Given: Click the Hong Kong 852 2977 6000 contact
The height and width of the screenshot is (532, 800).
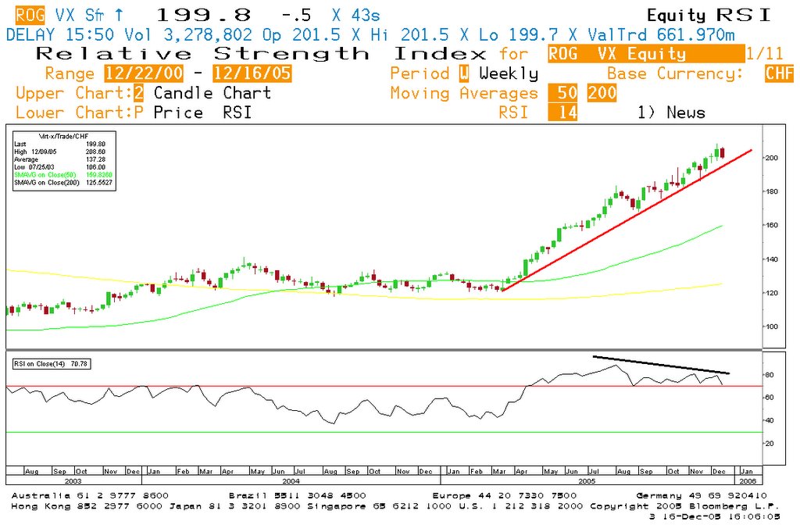Looking at the screenshot, I should [x=87, y=506].
